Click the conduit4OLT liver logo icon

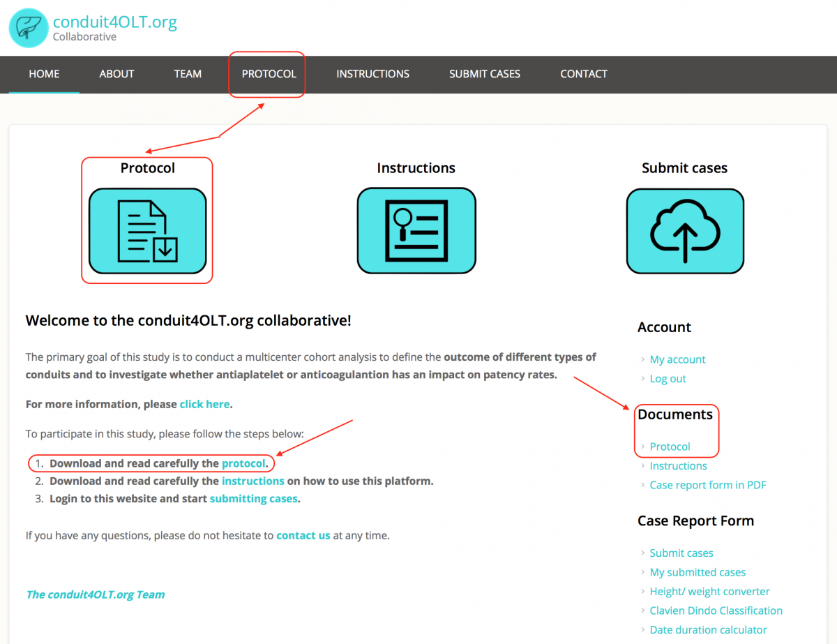(28, 28)
